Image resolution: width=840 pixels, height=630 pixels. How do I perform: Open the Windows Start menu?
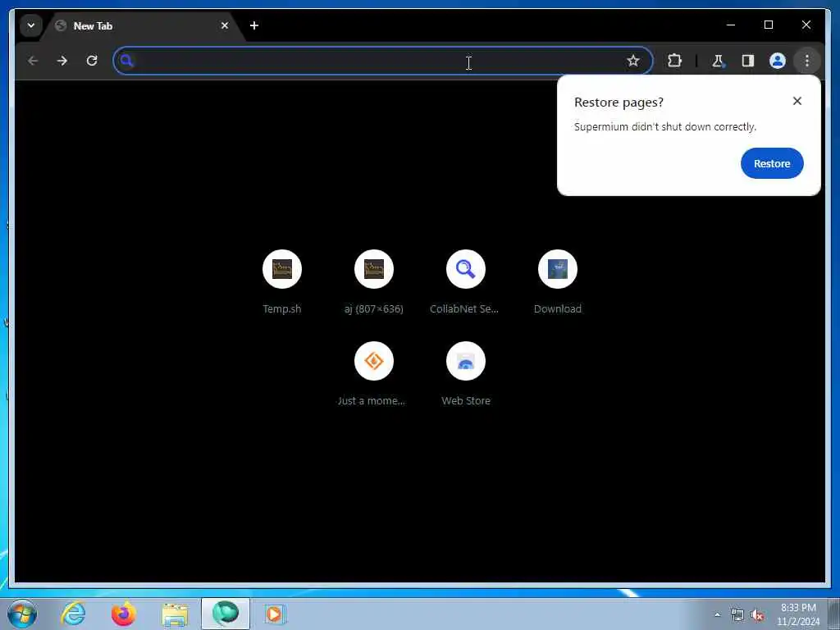[x=22, y=614]
